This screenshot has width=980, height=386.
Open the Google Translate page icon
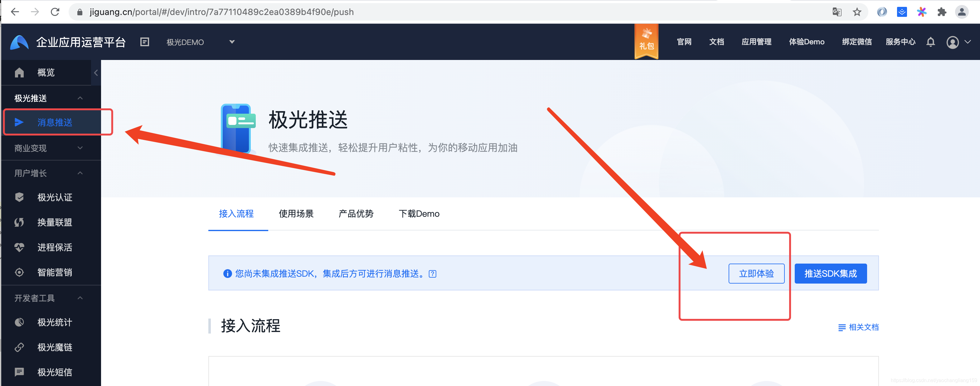click(x=837, y=12)
